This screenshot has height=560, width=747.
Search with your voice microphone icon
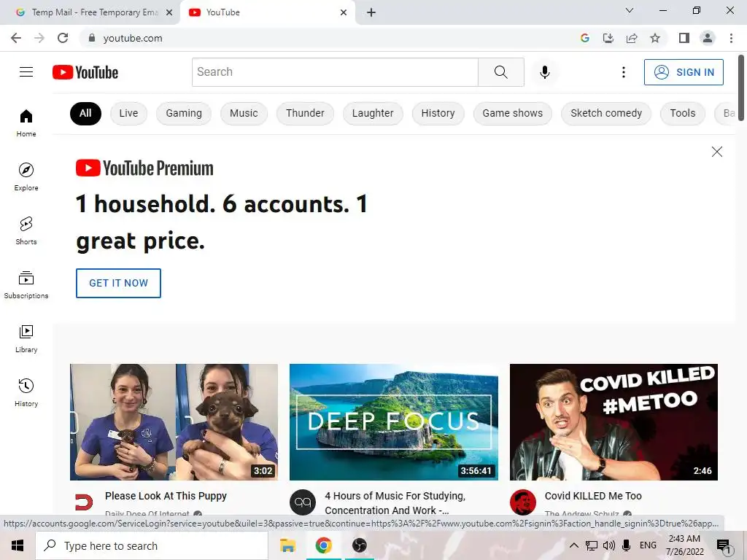[544, 72]
